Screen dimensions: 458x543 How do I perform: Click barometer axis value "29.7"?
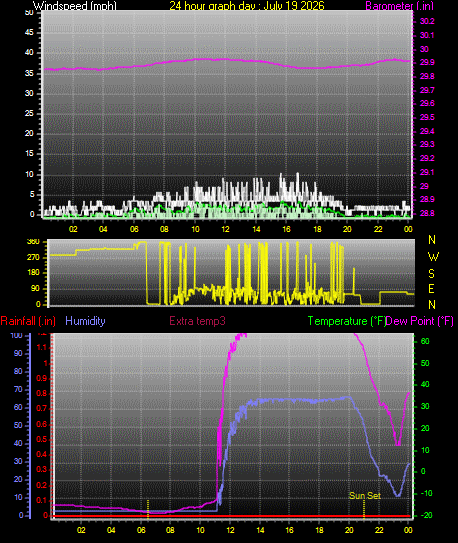click(x=427, y=90)
